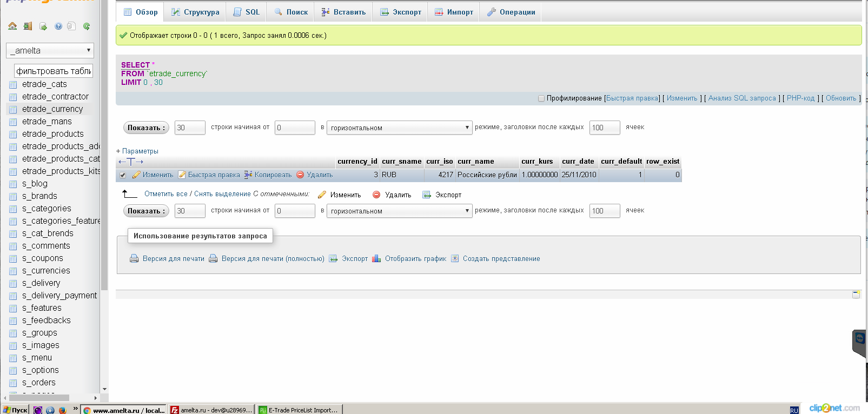The image size is (868, 414).
Task: Sort by currency_id column header
Action: [357, 162]
